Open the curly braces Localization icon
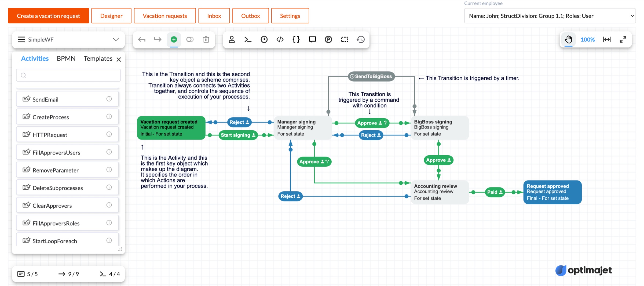Image resolution: width=644 pixels, height=286 pixels. pyautogui.click(x=296, y=40)
